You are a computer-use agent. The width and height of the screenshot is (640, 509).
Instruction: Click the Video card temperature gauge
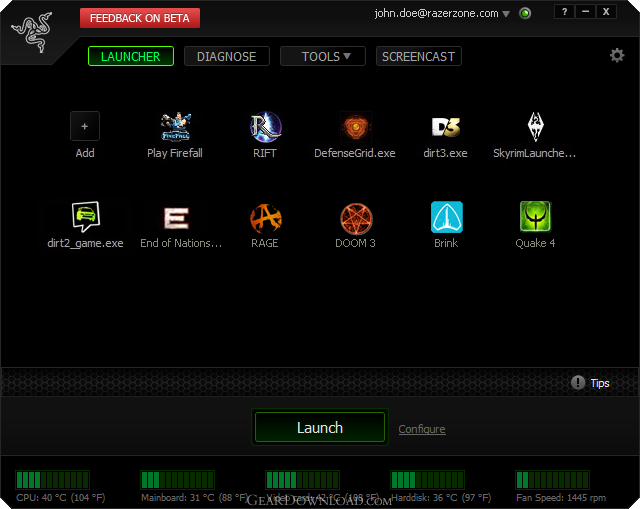coord(302,480)
